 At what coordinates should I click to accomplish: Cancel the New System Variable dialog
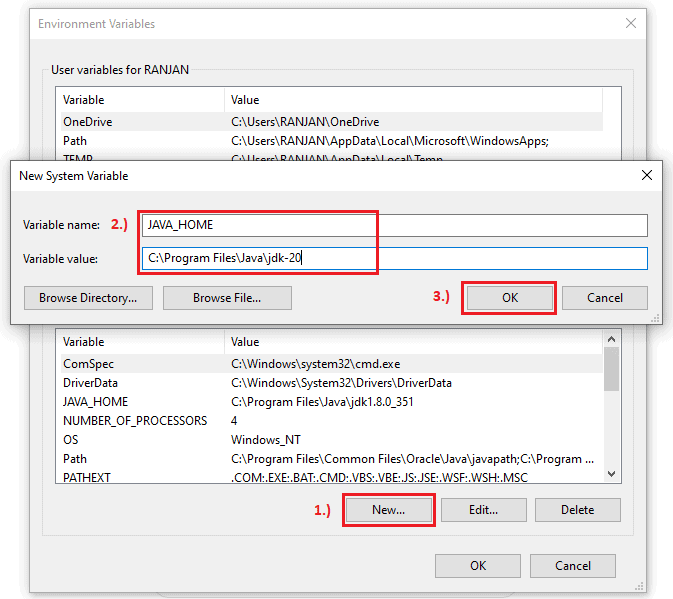(604, 298)
